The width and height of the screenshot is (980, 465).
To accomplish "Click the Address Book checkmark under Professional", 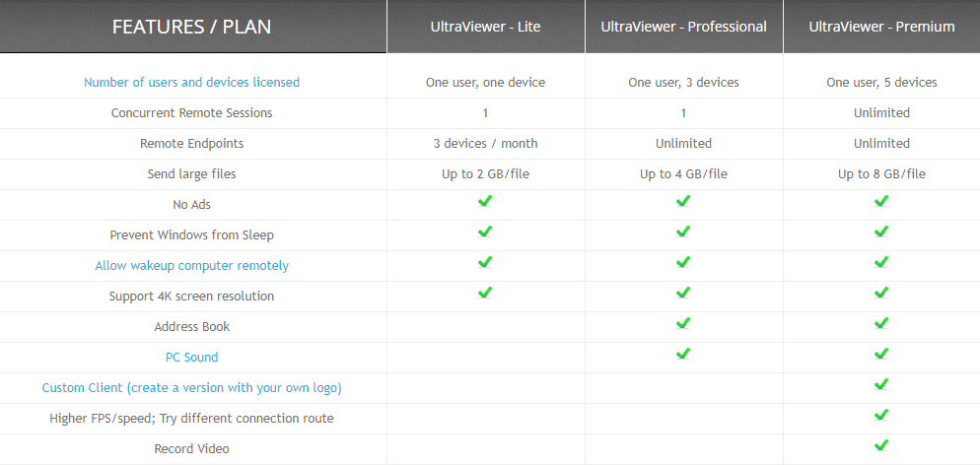I will tap(683, 324).
